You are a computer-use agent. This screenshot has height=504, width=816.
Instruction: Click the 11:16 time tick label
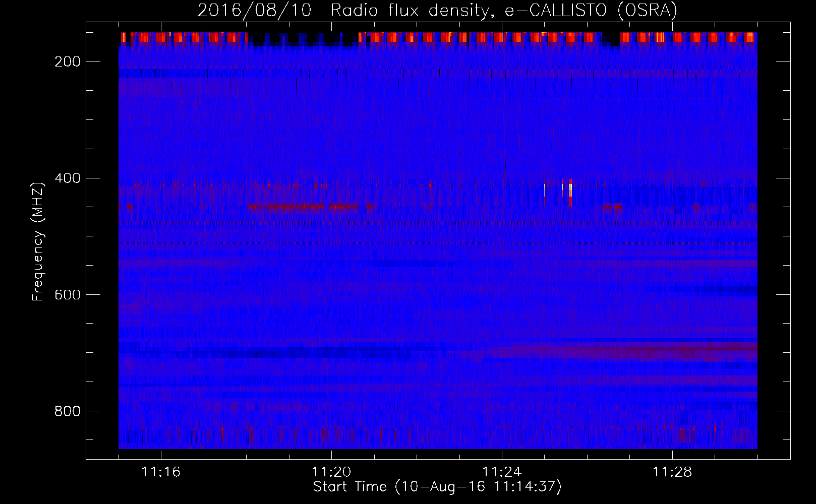tap(161, 472)
